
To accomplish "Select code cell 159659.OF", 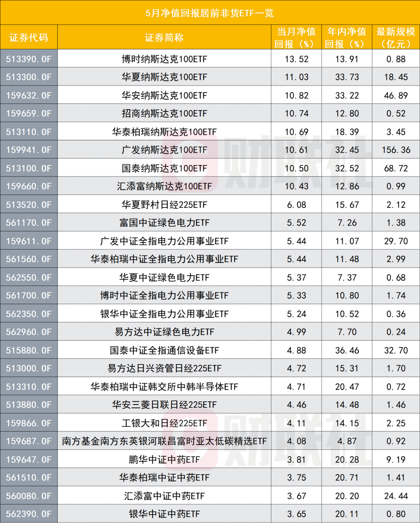I will pyautogui.click(x=29, y=114).
